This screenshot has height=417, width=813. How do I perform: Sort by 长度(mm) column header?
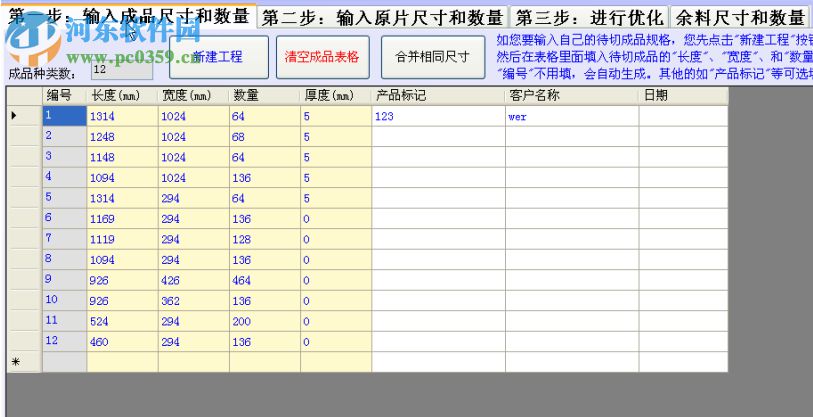(x=122, y=95)
